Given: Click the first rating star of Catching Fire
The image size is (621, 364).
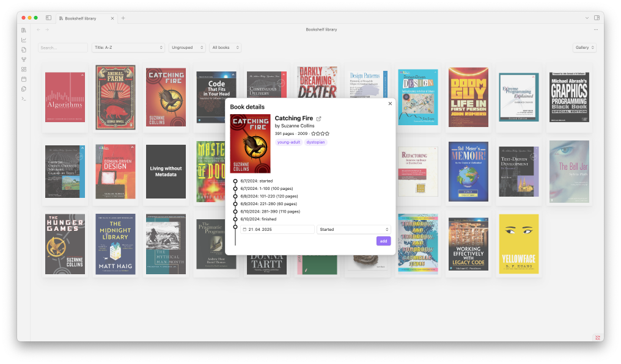Looking at the screenshot, I should point(314,134).
